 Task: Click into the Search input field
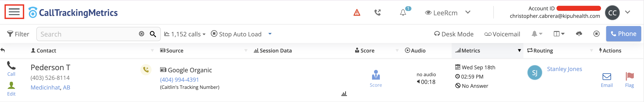[87, 34]
